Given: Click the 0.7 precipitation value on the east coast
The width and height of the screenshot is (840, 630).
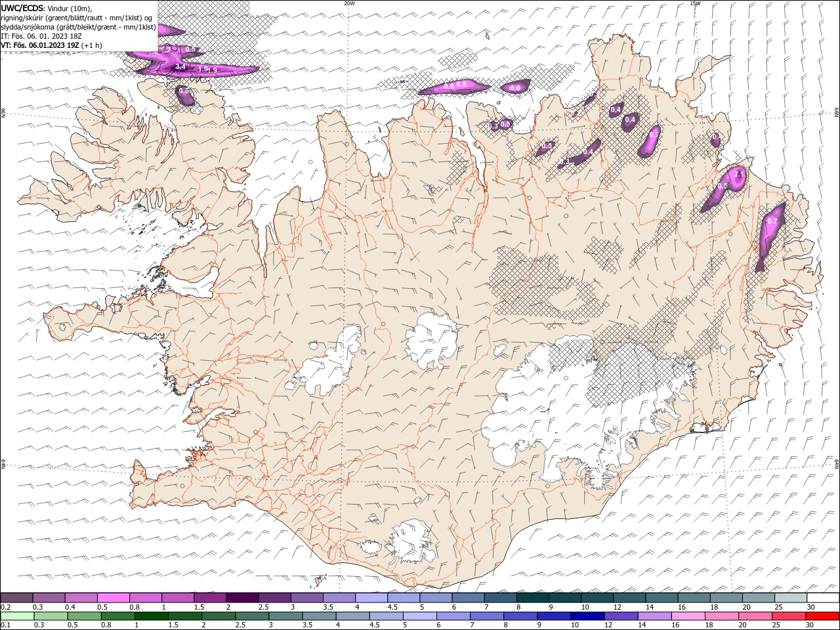Looking at the screenshot, I should pyautogui.click(x=772, y=221).
